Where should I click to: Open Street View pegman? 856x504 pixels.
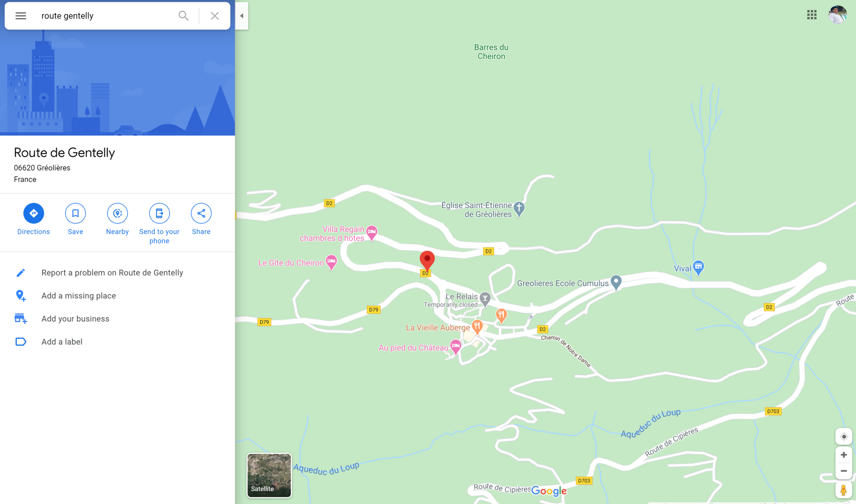(x=844, y=490)
